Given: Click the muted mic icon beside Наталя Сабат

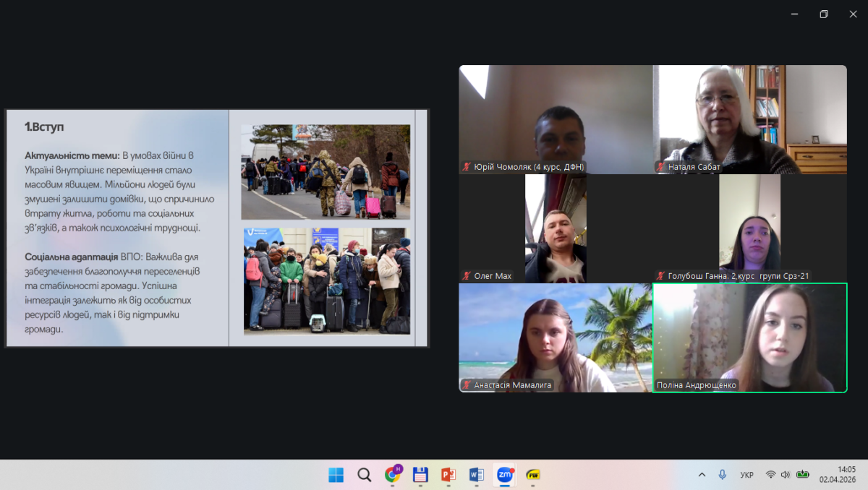Looking at the screenshot, I should (x=660, y=167).
